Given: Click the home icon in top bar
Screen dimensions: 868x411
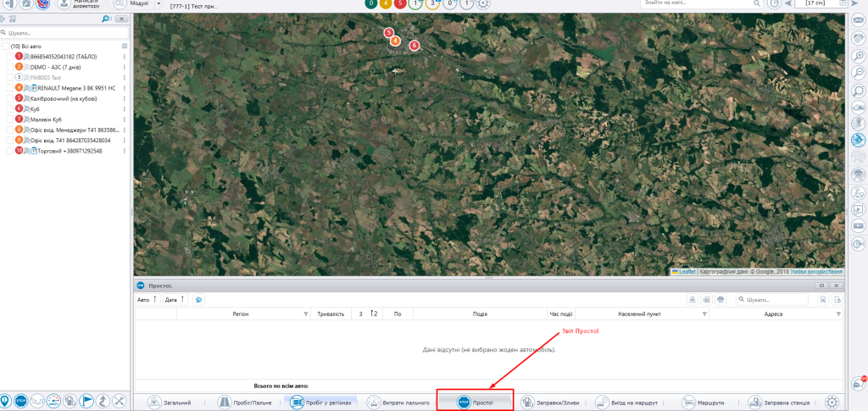Looking at the screenshot, I should 25,3.
